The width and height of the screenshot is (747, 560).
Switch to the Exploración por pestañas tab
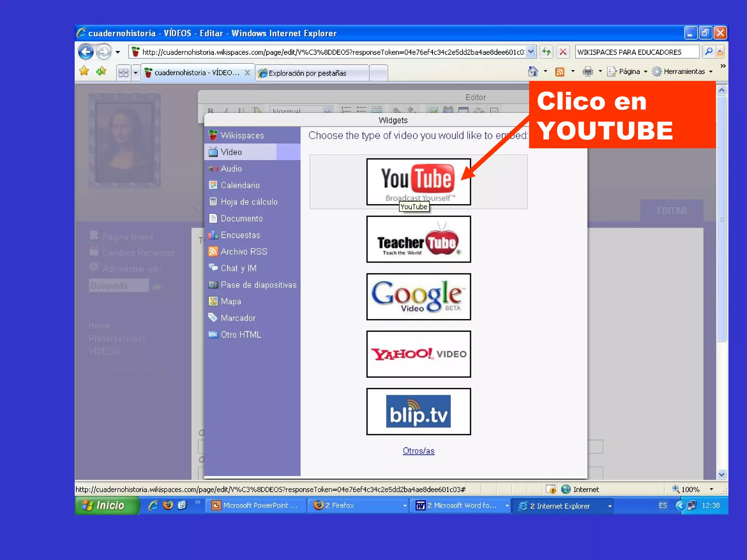click(312, 73)
